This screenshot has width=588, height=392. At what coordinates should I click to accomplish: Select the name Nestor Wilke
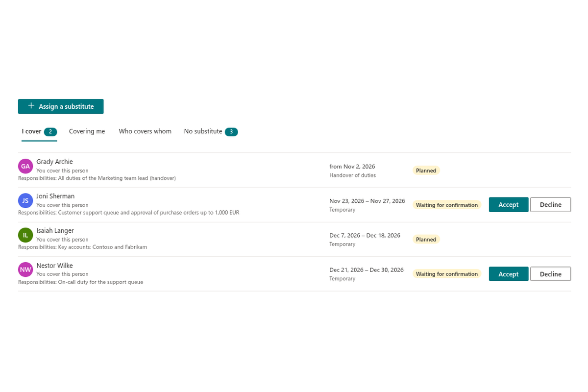tap(54, 266)
